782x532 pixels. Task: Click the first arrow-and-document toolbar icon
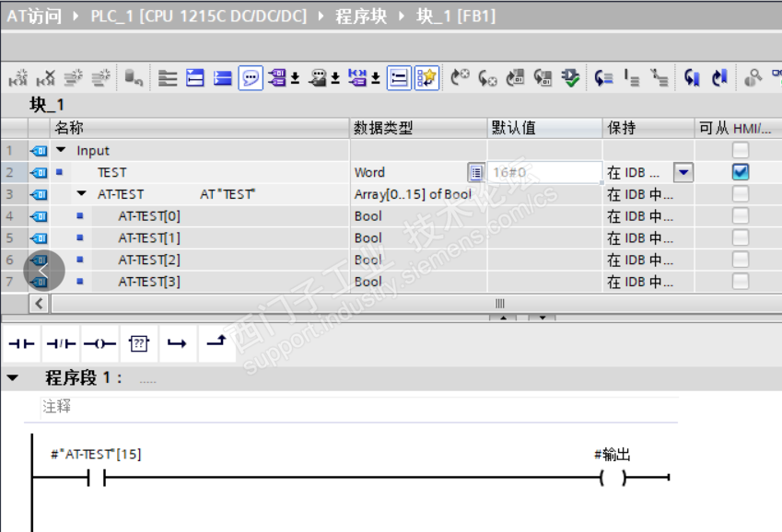click(x=515, y=78)
